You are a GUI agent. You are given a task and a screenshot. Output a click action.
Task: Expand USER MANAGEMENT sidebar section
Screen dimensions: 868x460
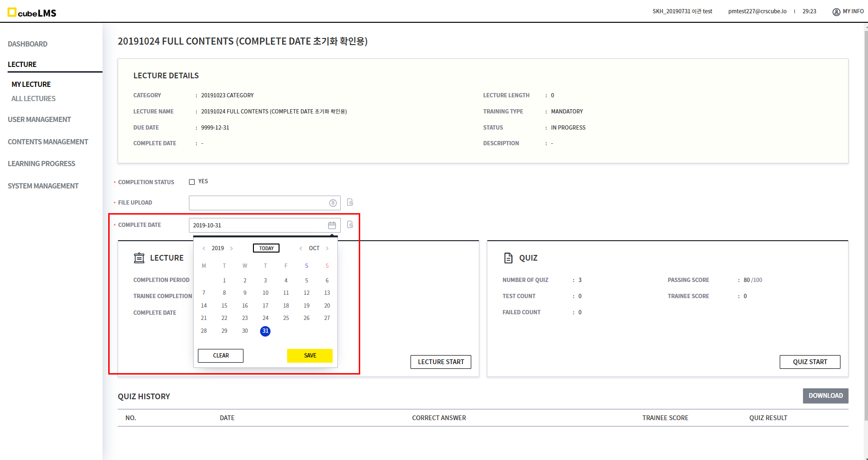39,120
